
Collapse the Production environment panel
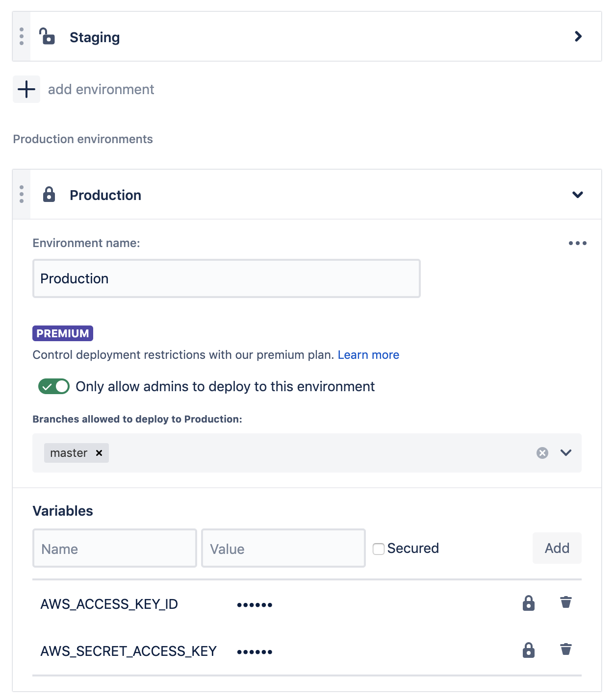point(578,195)
